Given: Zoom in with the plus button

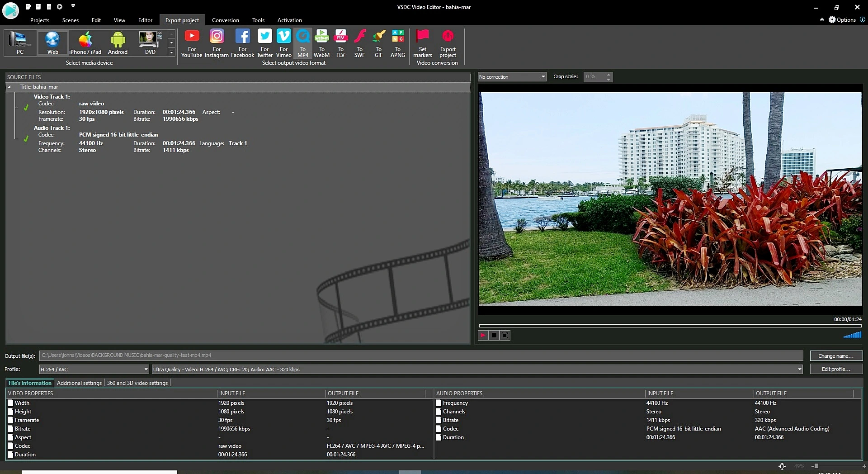Looking at the screenshot, I should (864, 466).
